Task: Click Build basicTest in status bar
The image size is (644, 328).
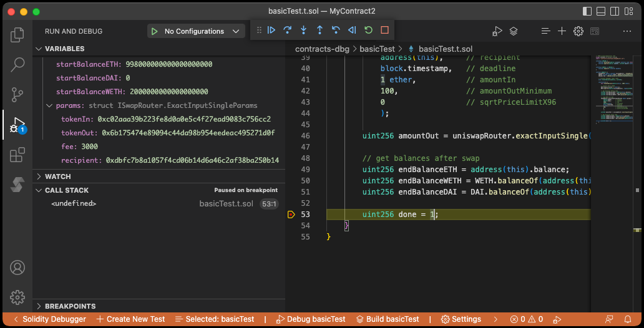Action: [387, 319]
